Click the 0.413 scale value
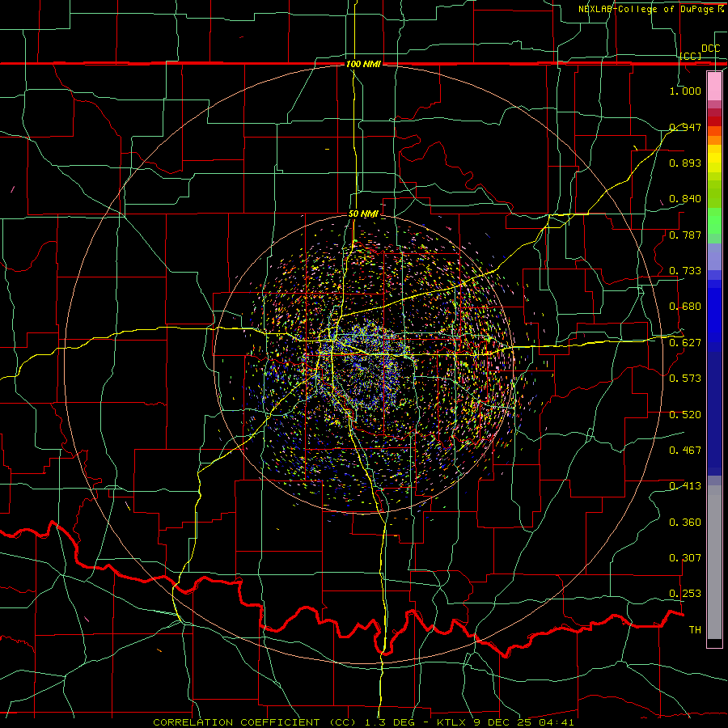728x728 pixels. click(x=685, y=486)
